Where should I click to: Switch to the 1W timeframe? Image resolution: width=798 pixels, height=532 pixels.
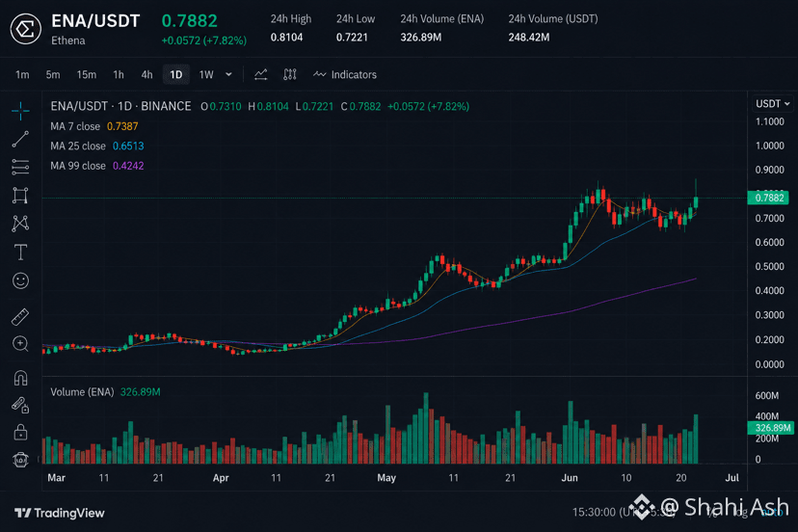(x=206, y=75)
